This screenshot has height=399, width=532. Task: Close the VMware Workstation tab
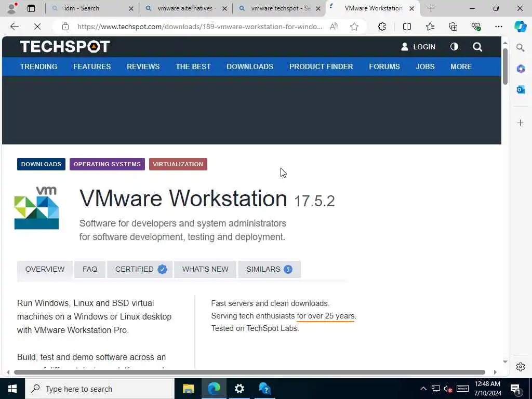411,8
